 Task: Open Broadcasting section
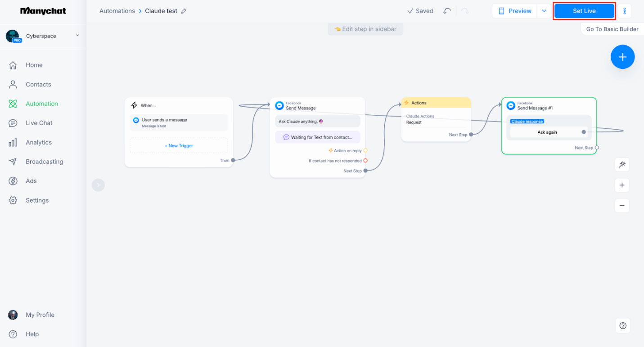(x=45, y=162)
